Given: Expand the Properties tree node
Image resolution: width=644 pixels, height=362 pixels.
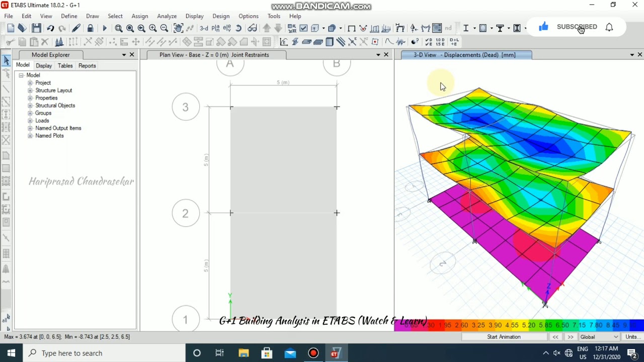Looking at the screenshot, I should point(30,98).
